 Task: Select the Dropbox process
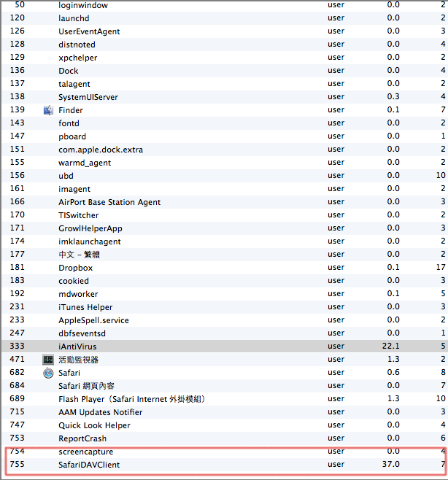coord(76,268)
